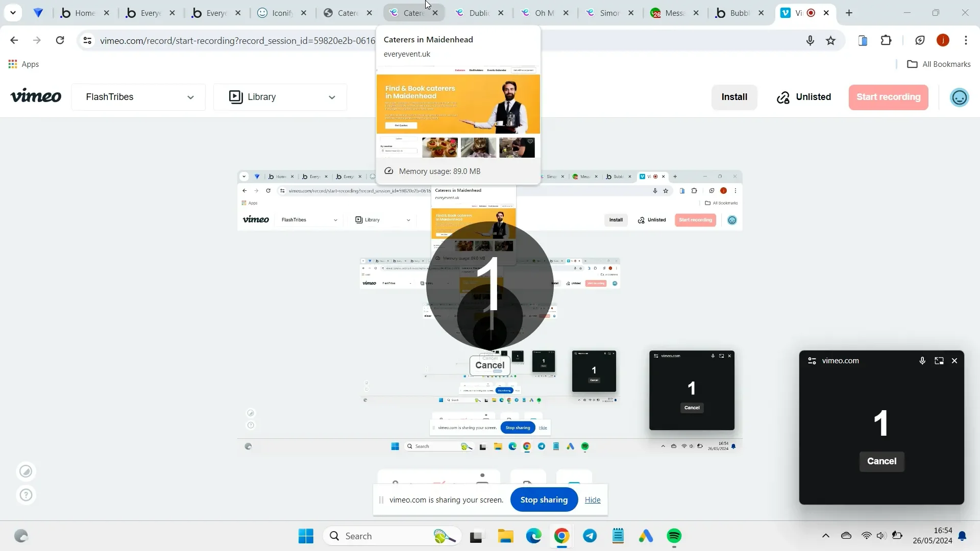Open Google Chrome from the taskbar
The height and width of the screenshot is (551, 980).
coord(561,536)
